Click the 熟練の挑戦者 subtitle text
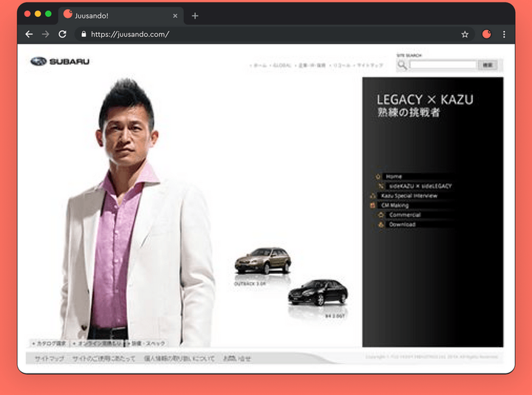Image resolution: width=532 pixels, height=395 pixels. coord(409,112)
